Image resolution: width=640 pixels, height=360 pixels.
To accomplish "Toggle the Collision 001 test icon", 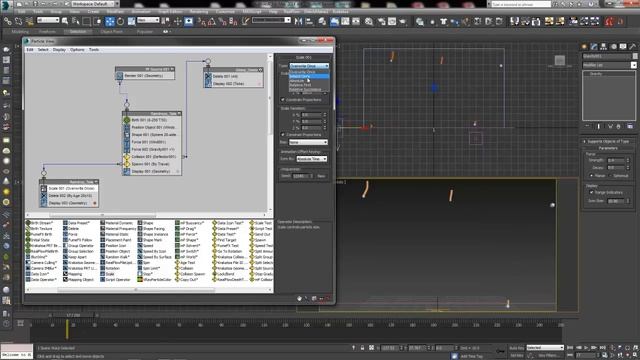I will coord(127,157).
